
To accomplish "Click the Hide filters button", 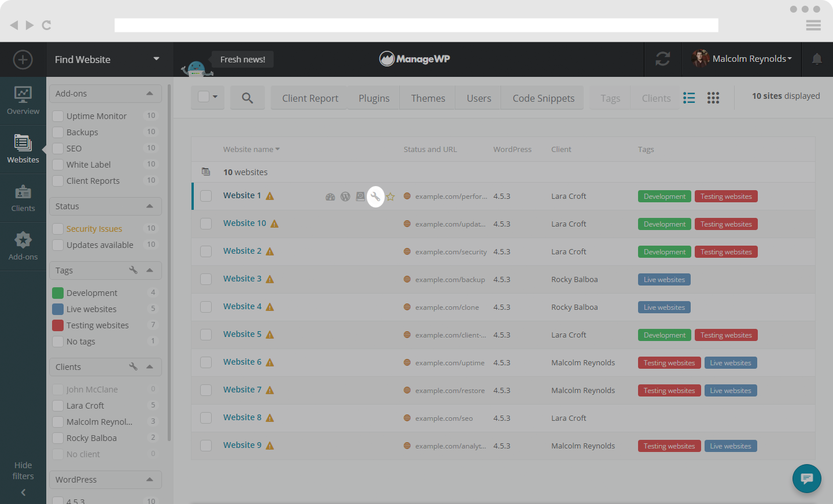I will [x=23, y=478].
